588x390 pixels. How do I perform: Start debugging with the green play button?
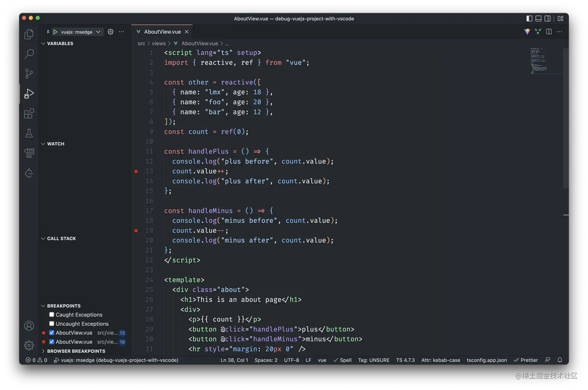coord(55,32)
